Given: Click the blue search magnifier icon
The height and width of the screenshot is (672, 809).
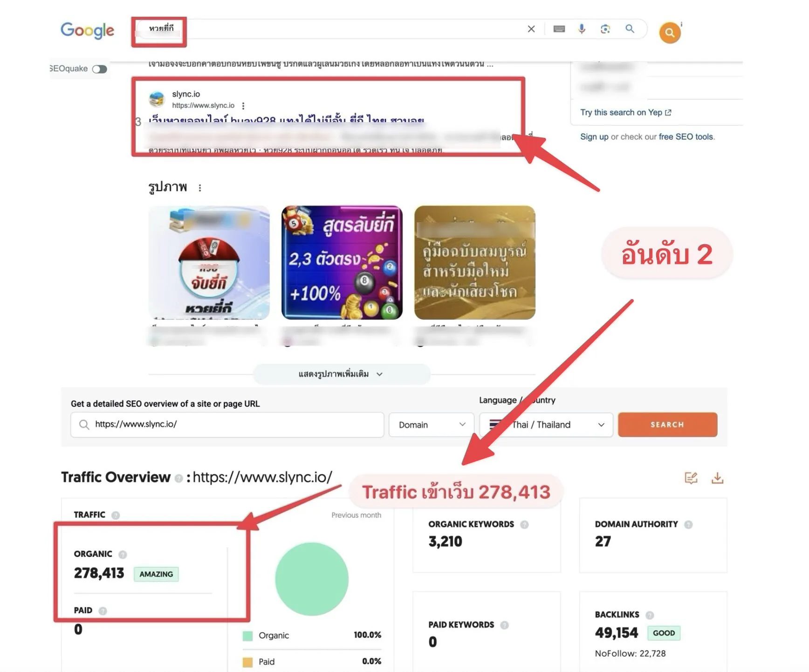Looking at the screenshot, I should point(630,29).
